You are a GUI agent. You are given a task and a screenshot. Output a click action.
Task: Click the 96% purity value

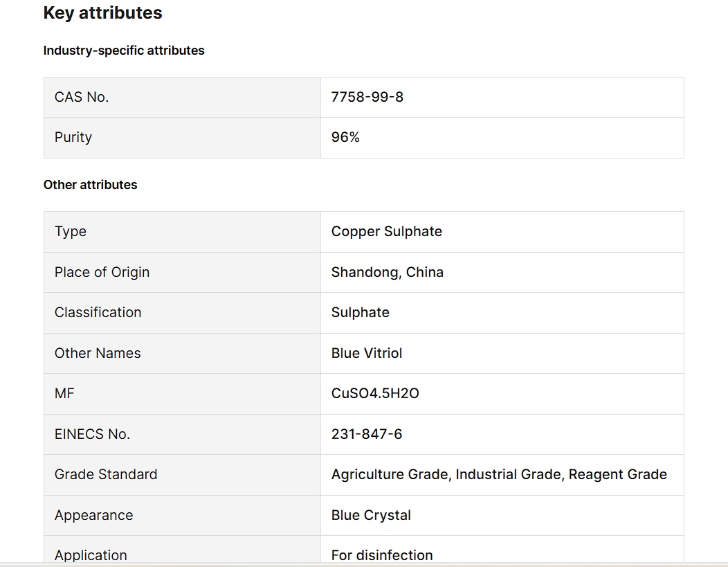coord(345,137)
